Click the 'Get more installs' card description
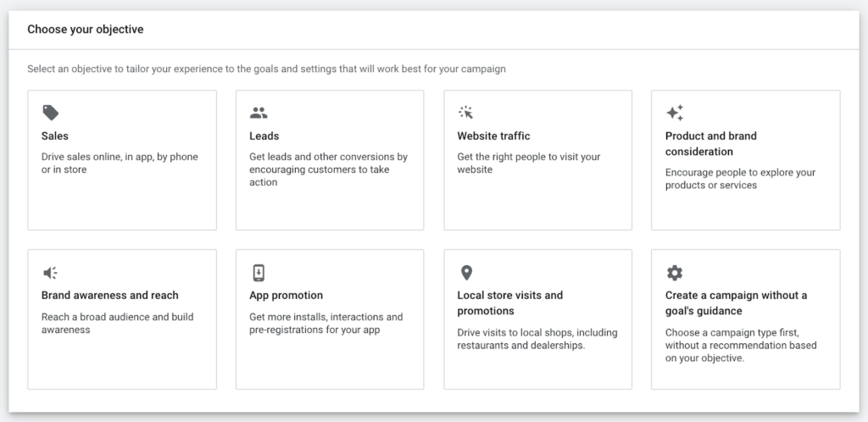Screen dimensions: 868x422 pyautogui.click(x=326, y=324)
